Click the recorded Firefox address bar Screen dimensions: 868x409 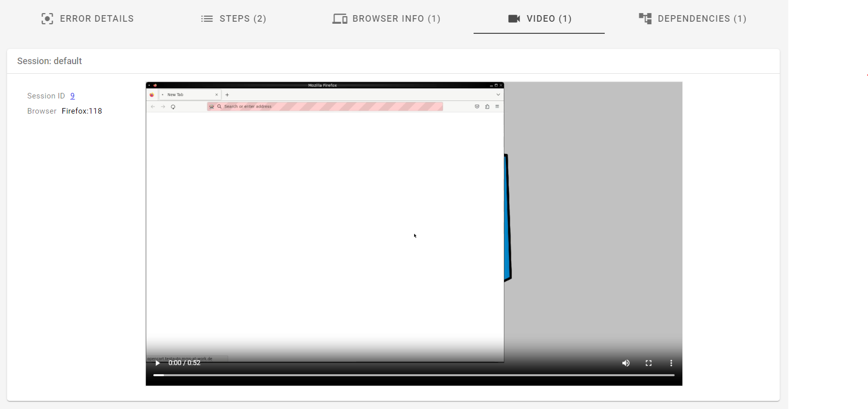pos(325,107)
